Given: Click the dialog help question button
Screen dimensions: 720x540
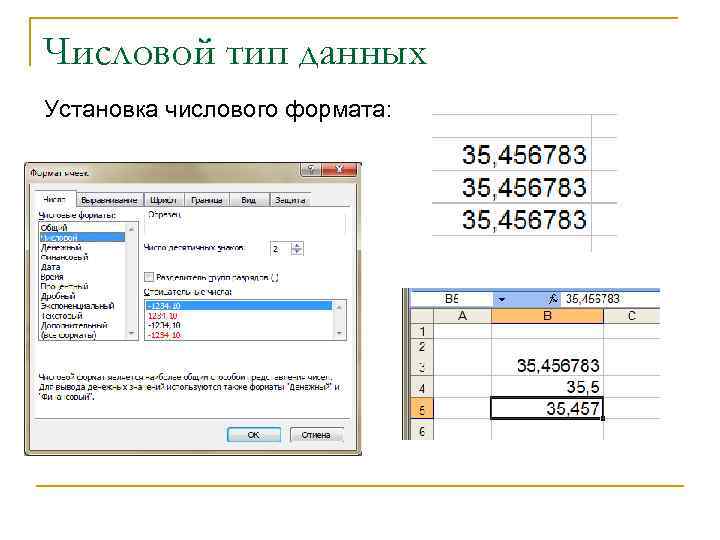Looking at the screenshot, I should 311,169.
